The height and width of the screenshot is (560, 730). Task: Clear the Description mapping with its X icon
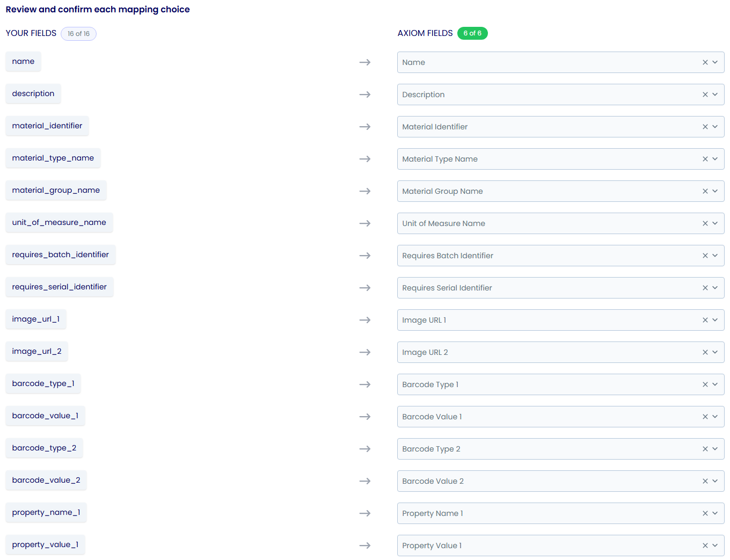click(x=705, y=94)
